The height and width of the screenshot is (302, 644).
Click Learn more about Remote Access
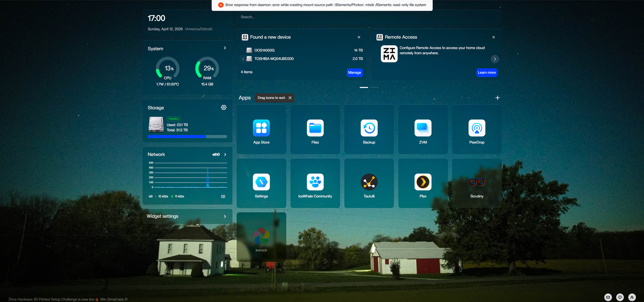click(486, 72)
